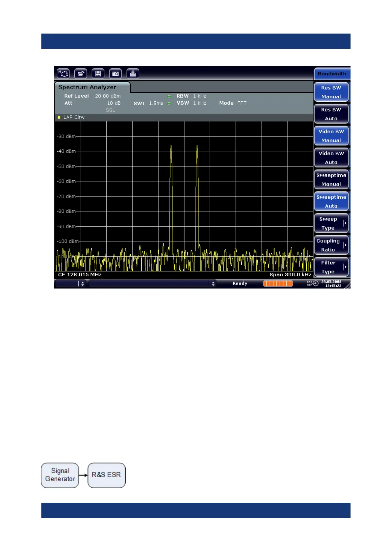The height and width of the screenshot is (554, 392).
Task: Enable Sweeptime Auto softkey
Action: (x=331, y=201)
